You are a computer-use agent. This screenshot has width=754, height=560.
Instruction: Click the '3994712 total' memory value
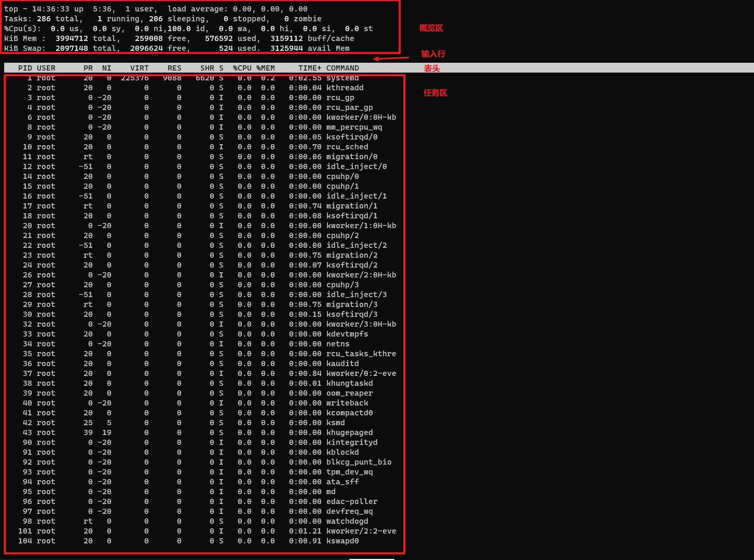coord(86,38)
